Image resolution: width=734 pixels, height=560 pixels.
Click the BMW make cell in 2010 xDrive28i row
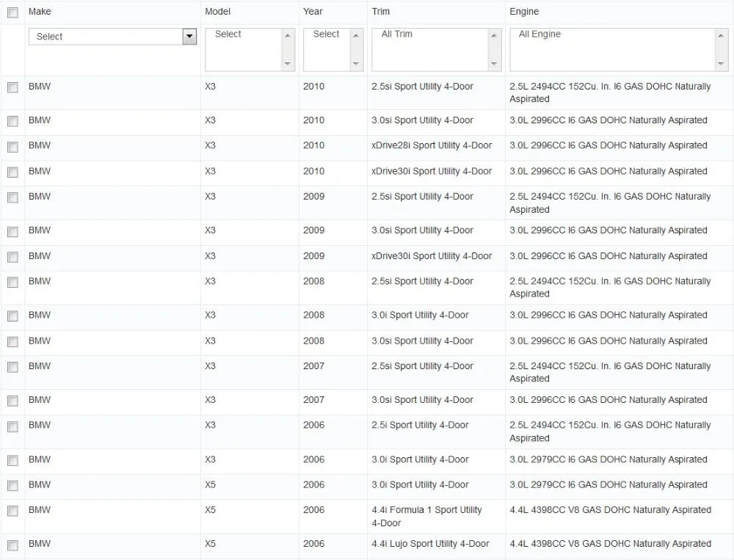point(40,145)
